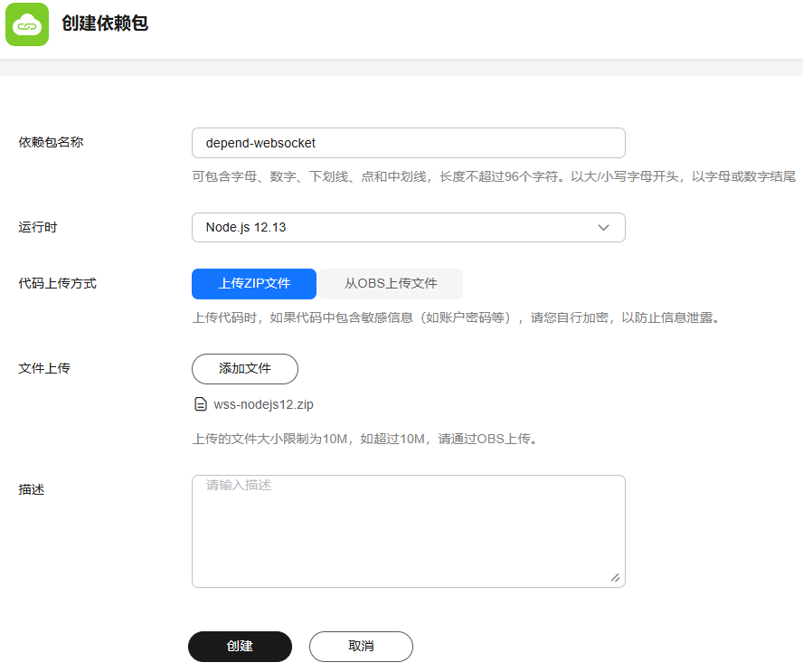
Task: Focus the depend-websocket name input field
Action: click(x=408, y=143)
